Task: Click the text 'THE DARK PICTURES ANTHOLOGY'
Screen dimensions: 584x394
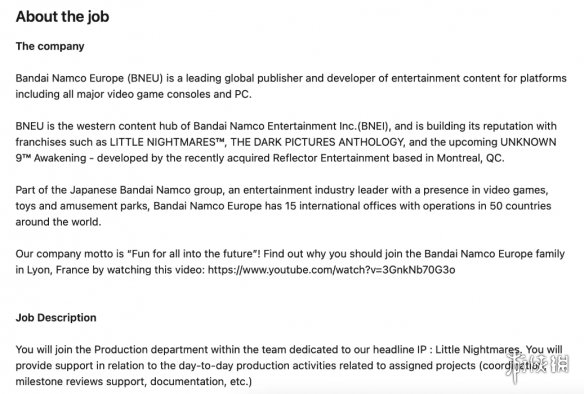Action: tap(317, 142)
